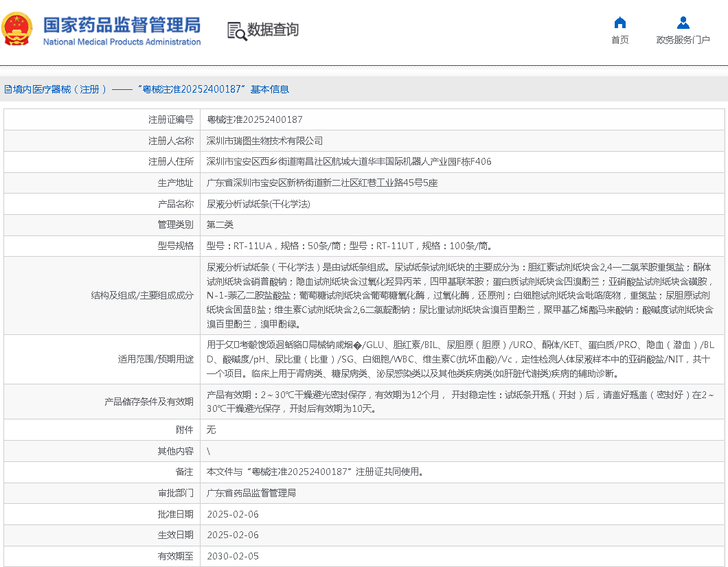The height and width of the screenshot is (567, 728).
Task: Click the 适用范围/预期用途 label
Action: (155, 359)
